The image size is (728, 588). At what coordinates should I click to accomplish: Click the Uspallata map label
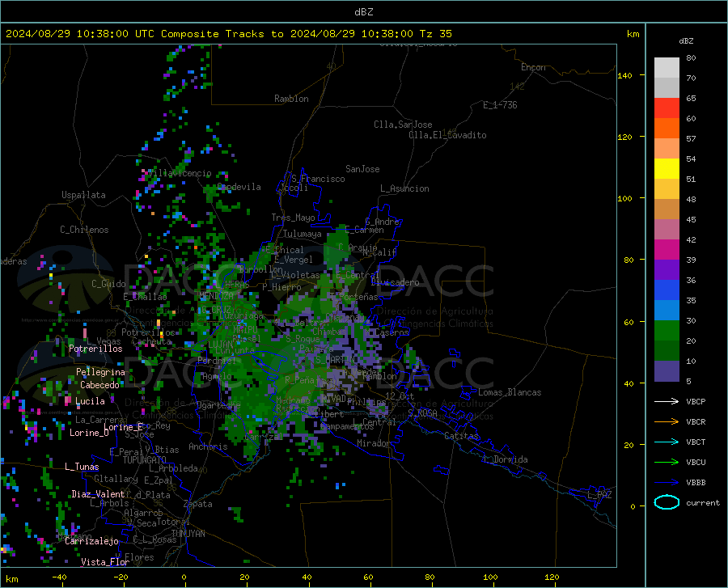(x=83, y=195)
